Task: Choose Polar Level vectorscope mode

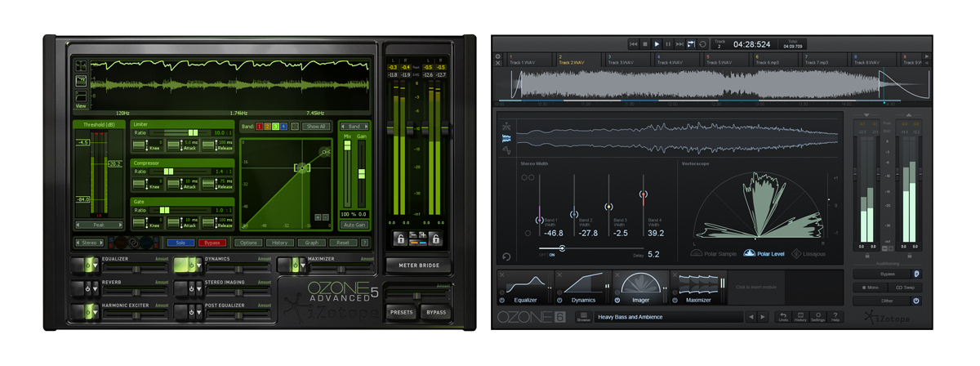Action: coord(764,254)
